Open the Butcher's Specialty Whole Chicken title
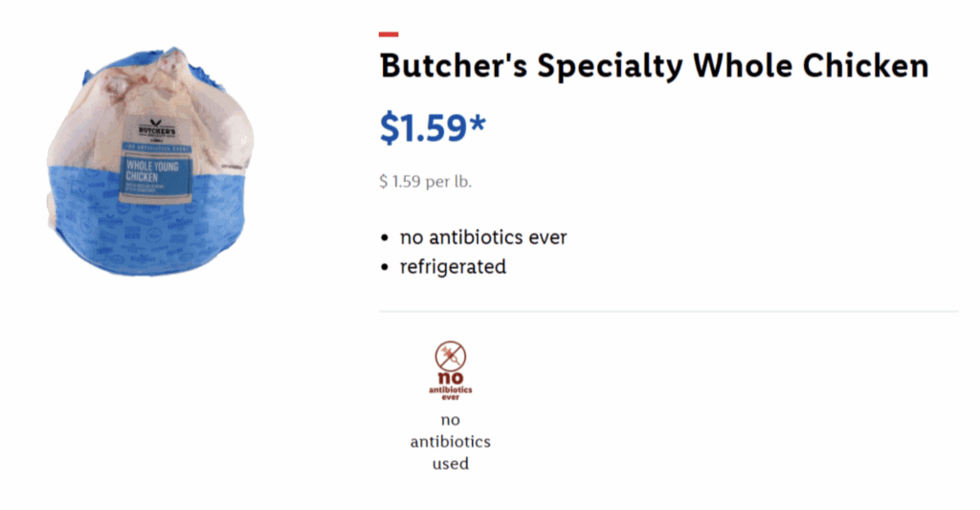 654,66
